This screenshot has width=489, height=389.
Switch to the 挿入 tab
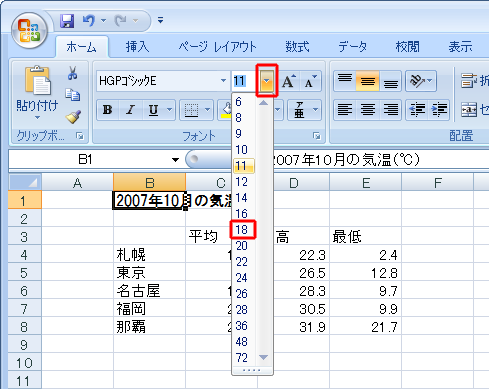click(x=137, y=47)
